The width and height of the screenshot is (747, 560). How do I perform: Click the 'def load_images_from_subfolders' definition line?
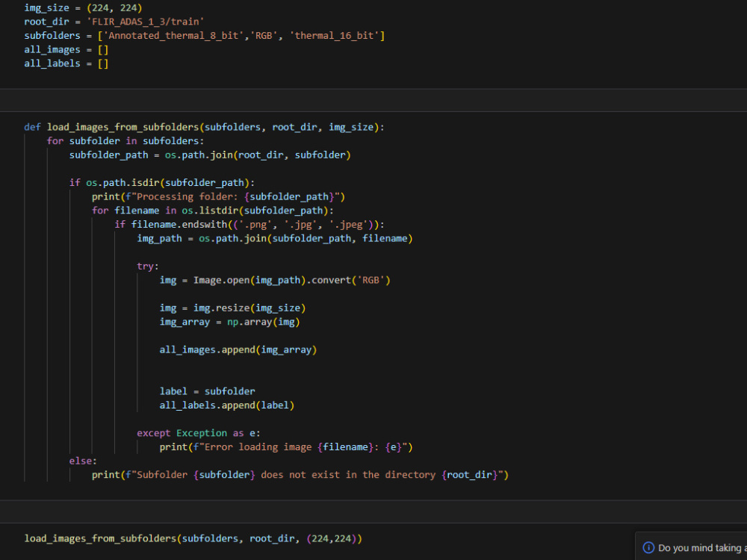[x=204, y=127]
